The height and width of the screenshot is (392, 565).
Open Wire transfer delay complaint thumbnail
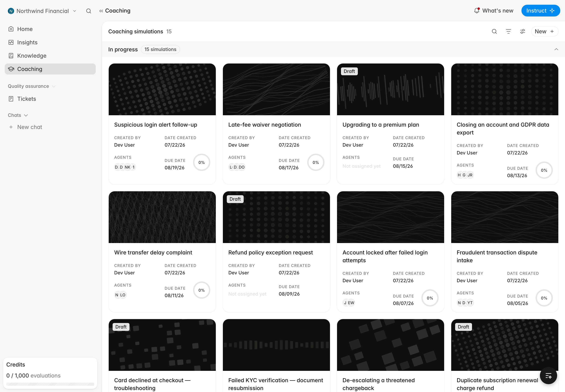pos(162,217)
